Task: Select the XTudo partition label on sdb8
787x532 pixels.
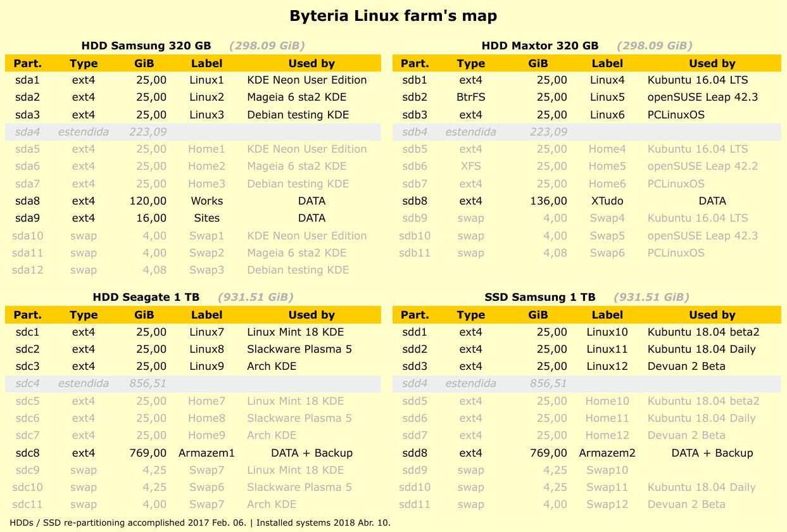Action: [607, 201]
